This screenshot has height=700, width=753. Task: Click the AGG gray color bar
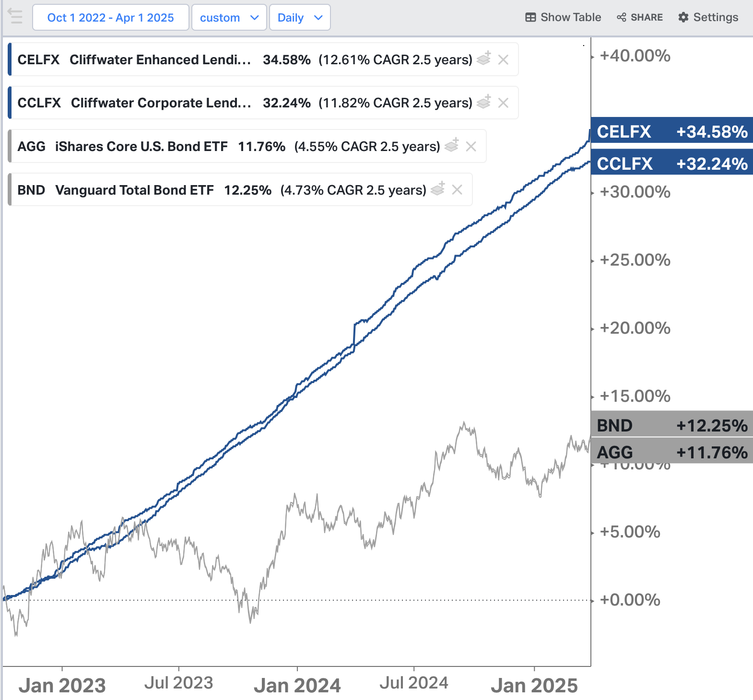[10, 146]
